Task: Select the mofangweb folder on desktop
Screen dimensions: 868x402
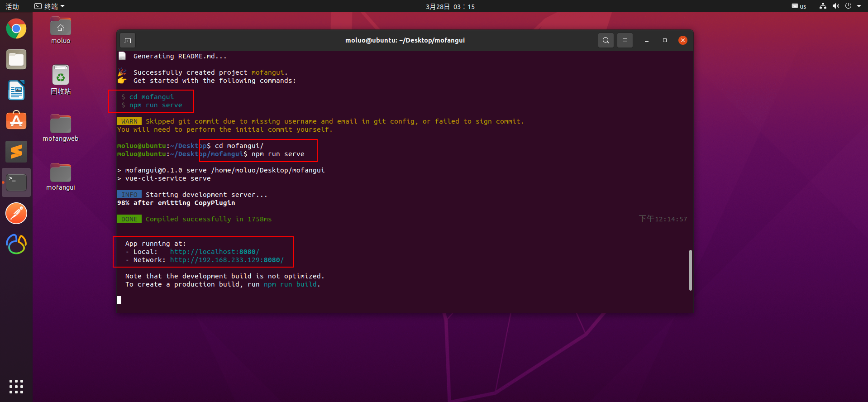Action: [61, 129]
